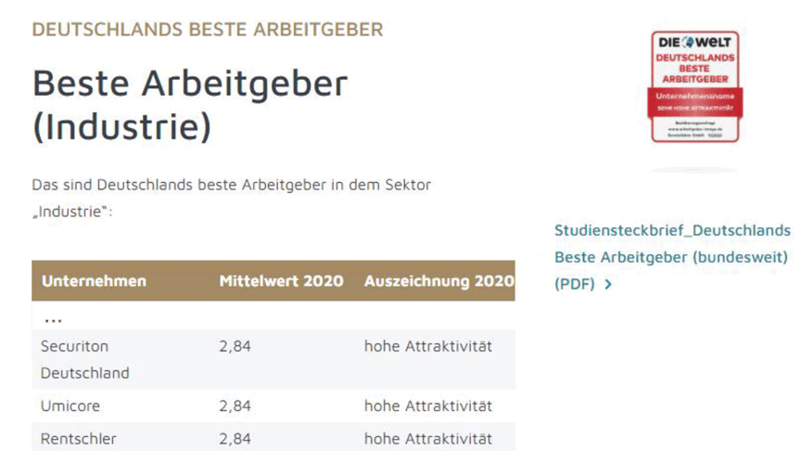Click the Die Welt award badge image

(x=695, y=87)
